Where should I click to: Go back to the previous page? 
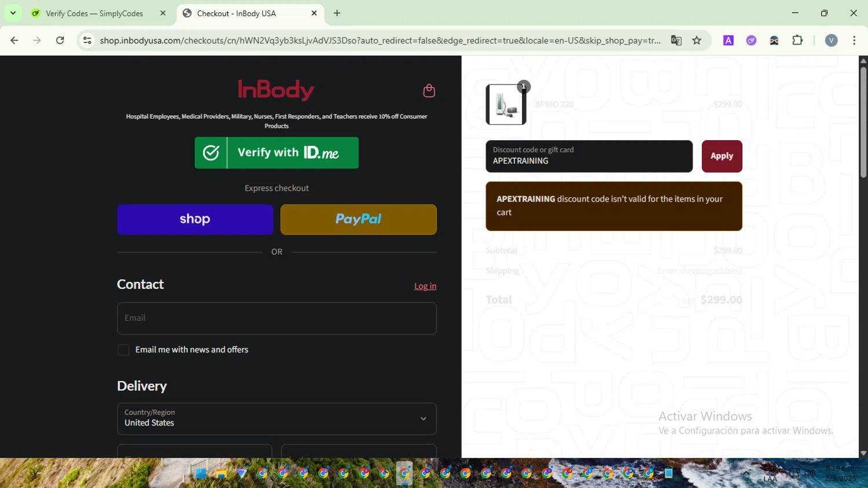14,41
